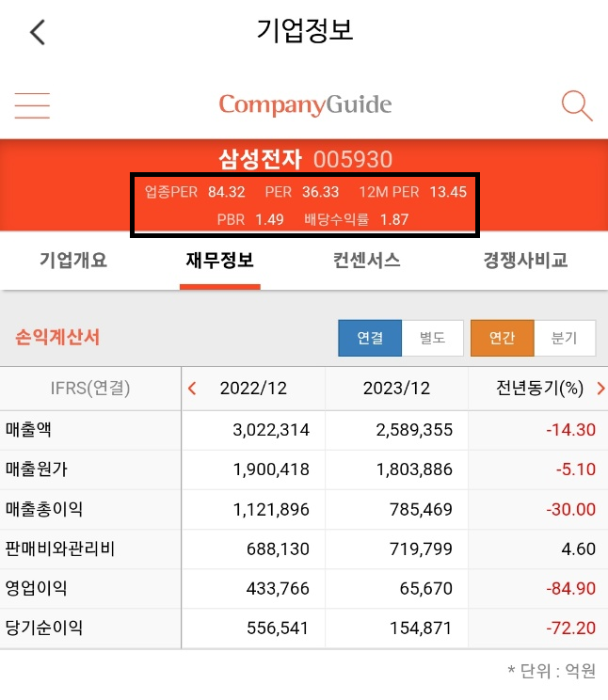The height and width of the screenshot is (700, 608).
Task: Click 당기순이익 2022 value 556,541
Action: pyautogui.click(x=278, y=628)
